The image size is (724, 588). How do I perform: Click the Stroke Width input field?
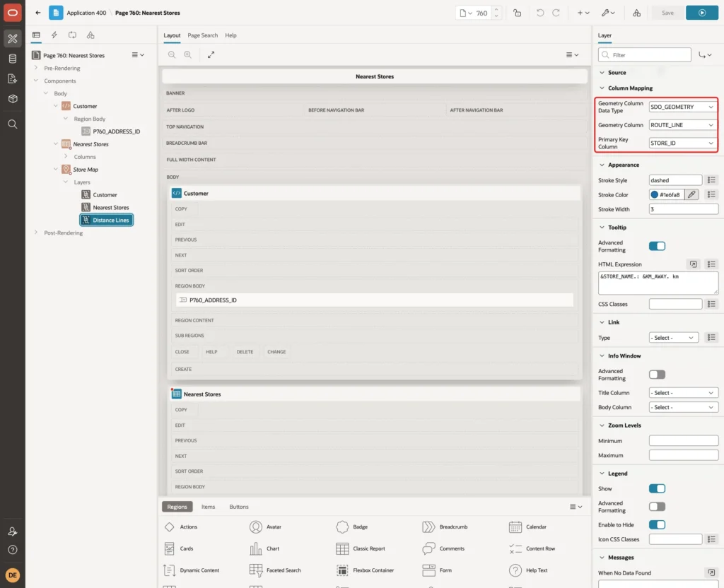[x=684, y=209]
